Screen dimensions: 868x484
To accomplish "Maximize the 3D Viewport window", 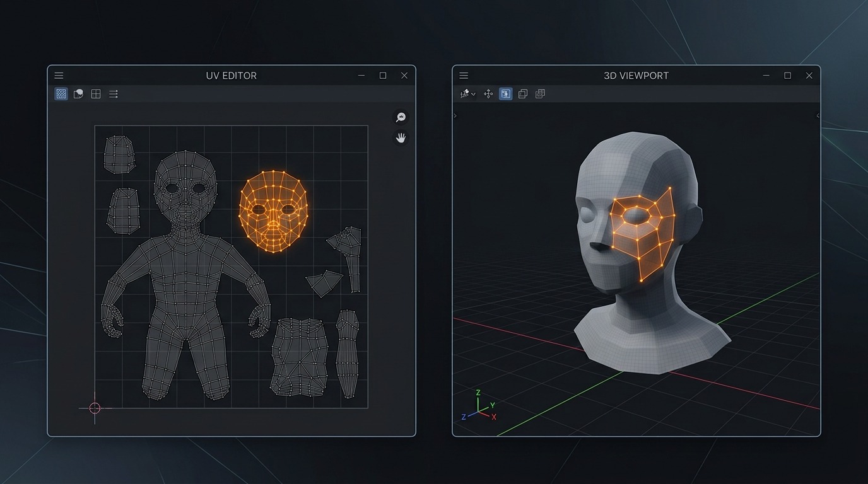I will (x=788, y=76).
